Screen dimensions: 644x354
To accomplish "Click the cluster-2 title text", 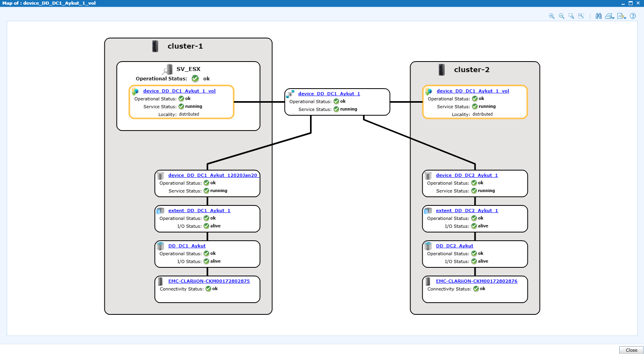I will (x=472, y=70).
